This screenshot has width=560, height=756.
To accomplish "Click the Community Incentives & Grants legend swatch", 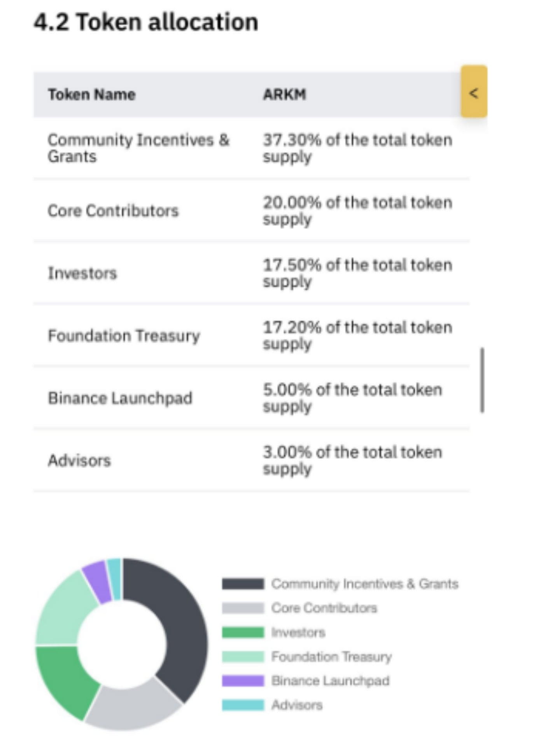I will pos(243,584).
